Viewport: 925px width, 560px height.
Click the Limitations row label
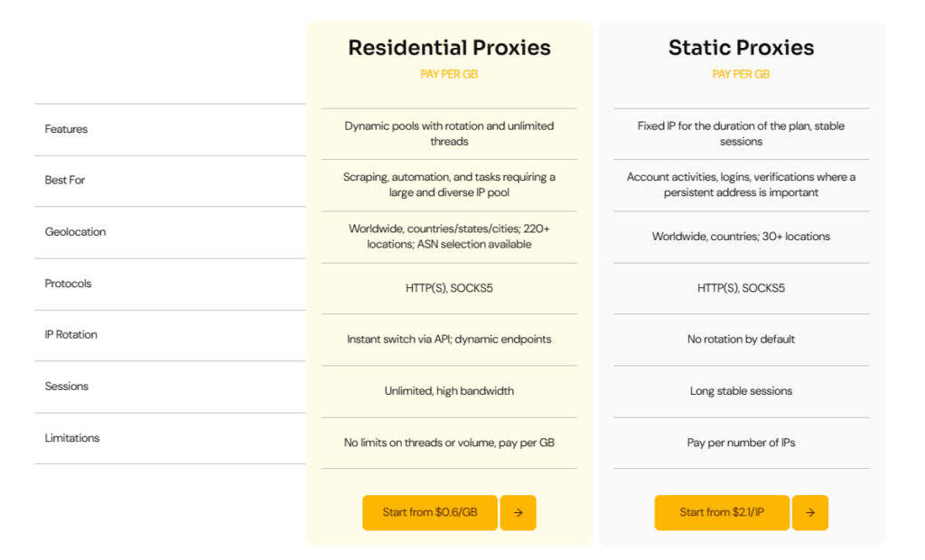pyautogui.click(x=72, y=438)
